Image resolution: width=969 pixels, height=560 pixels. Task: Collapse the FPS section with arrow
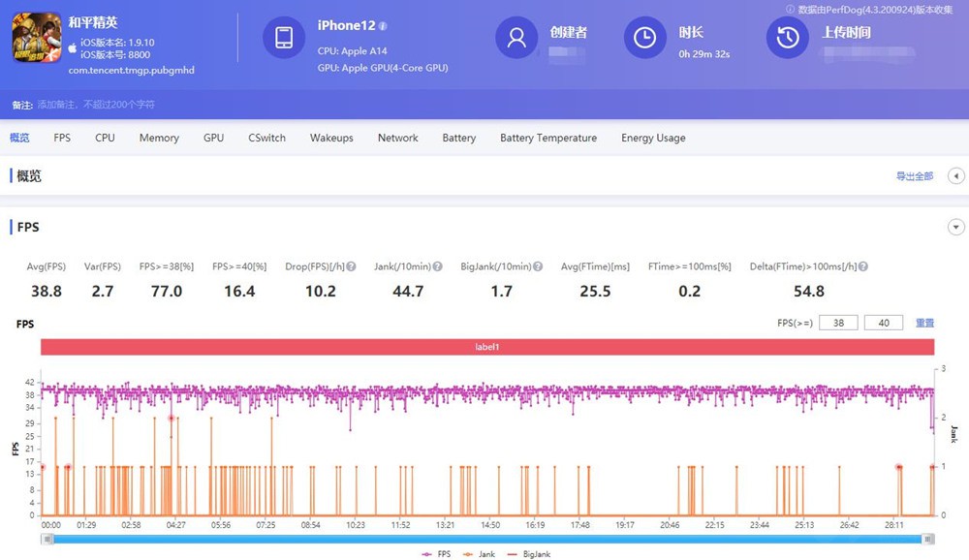[956, 228]
